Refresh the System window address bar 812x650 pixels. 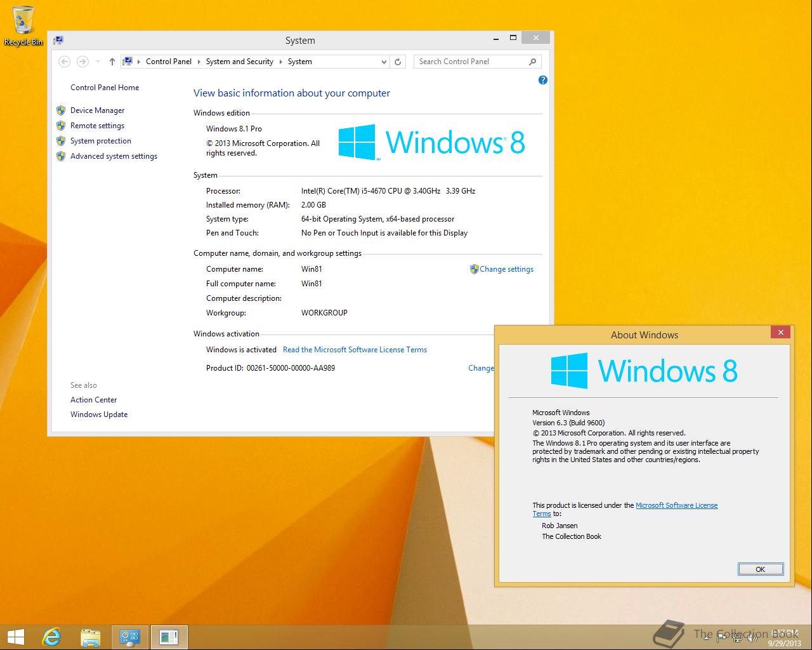(x=398, y=62)
